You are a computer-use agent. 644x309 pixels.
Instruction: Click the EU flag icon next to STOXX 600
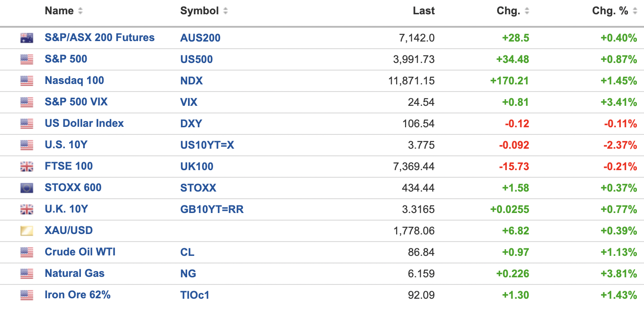[27, 188]
